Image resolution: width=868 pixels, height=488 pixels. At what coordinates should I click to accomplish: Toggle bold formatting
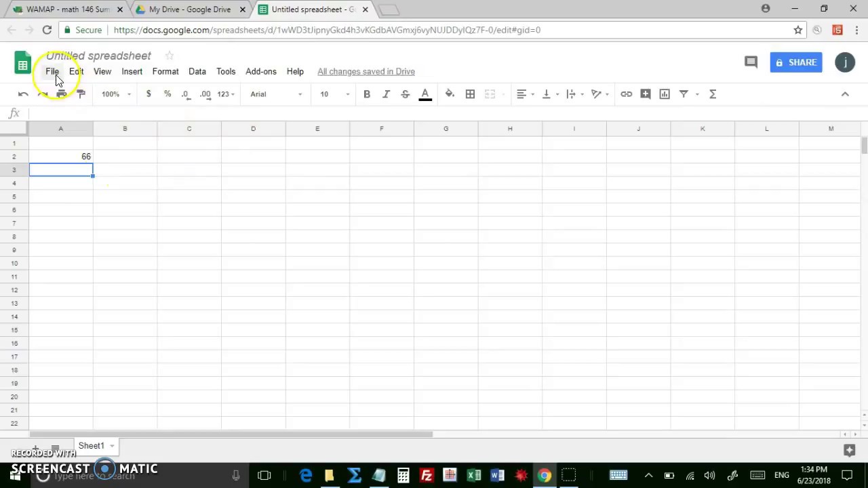tap(367, 94)
